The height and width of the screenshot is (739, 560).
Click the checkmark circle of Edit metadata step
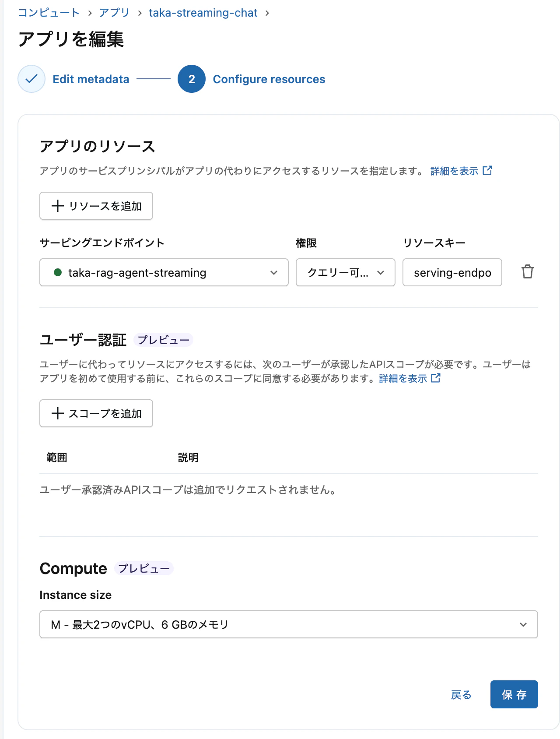click(31, 79)
